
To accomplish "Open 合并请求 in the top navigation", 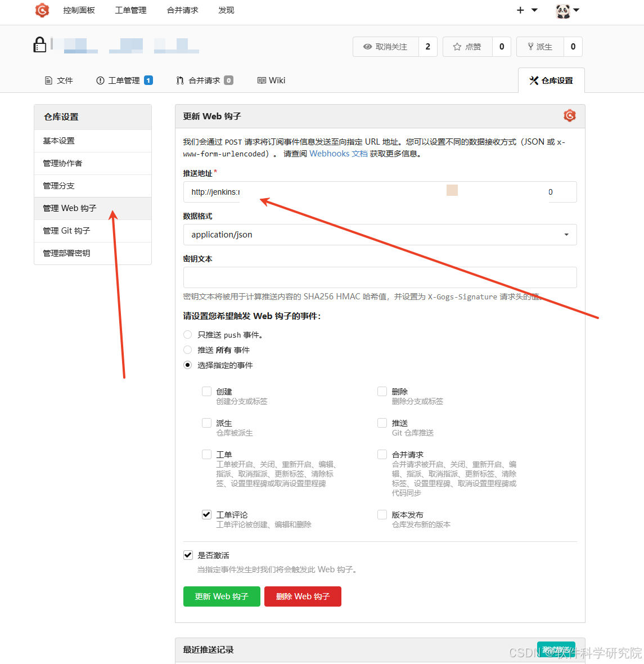I will (x=182, y=10).
